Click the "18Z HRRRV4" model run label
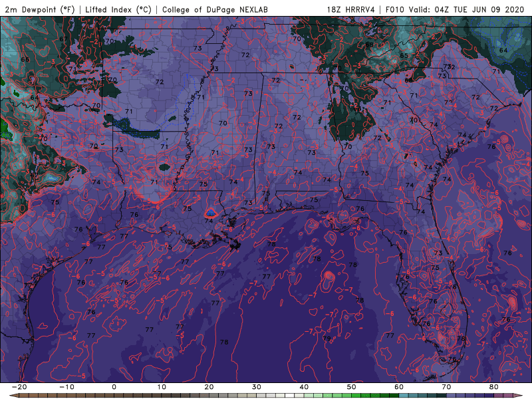This screenshot has height=399, width=532. pyautogui.click(x=351, y=9)
